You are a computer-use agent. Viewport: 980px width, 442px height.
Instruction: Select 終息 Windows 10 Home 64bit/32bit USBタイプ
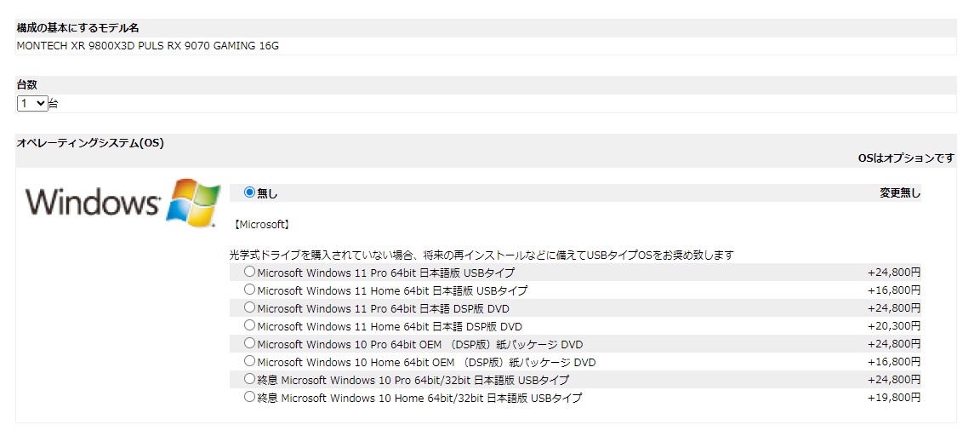249,397
